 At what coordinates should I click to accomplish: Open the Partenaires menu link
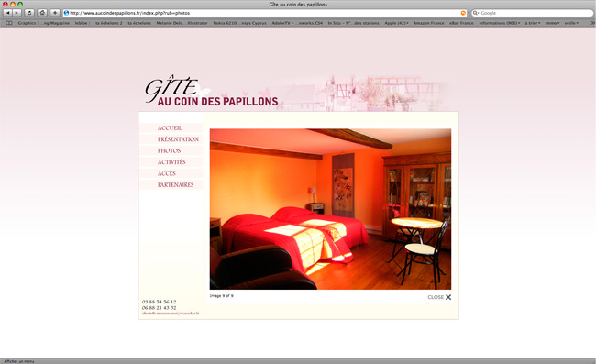coord(176,185)
